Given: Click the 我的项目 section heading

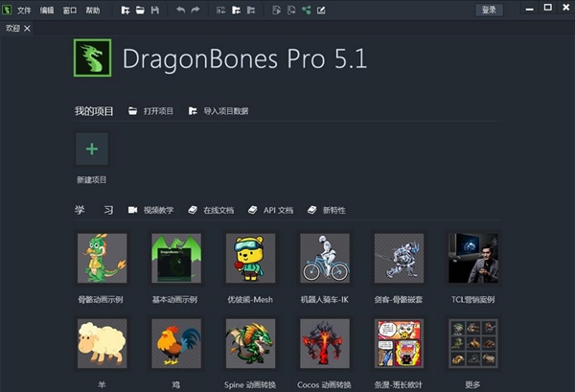Looking at the screenshot, I should pyautogui.click(x=94, y=111).
